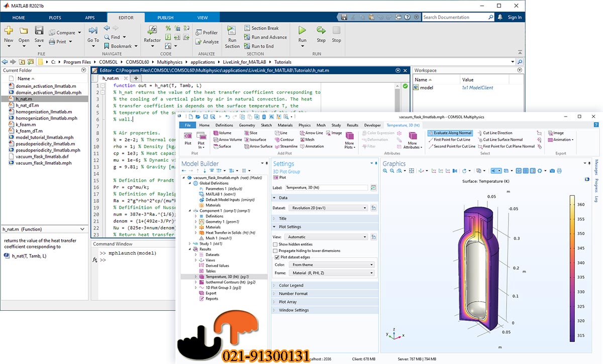The height and width of the screenshot is (364, 603).
Task: Open the Frame dropdown Material (R, PHI, Z)
Action: point(333,273)
